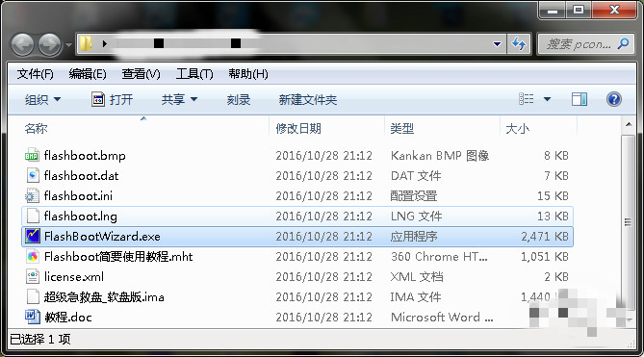This screenshot has width=644, height=357.
Task: Sort by 大小 column header
Action: 517,129
